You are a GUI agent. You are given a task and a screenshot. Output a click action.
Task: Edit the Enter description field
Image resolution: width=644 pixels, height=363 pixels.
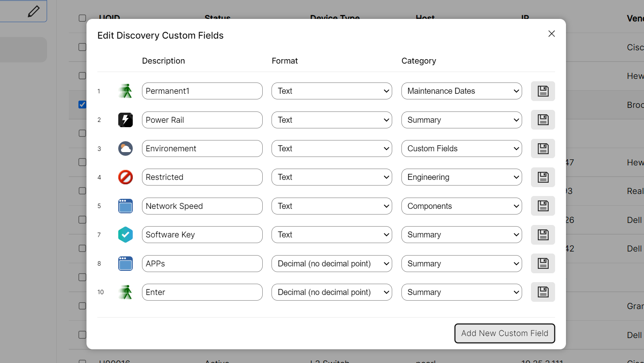[202, 292]
